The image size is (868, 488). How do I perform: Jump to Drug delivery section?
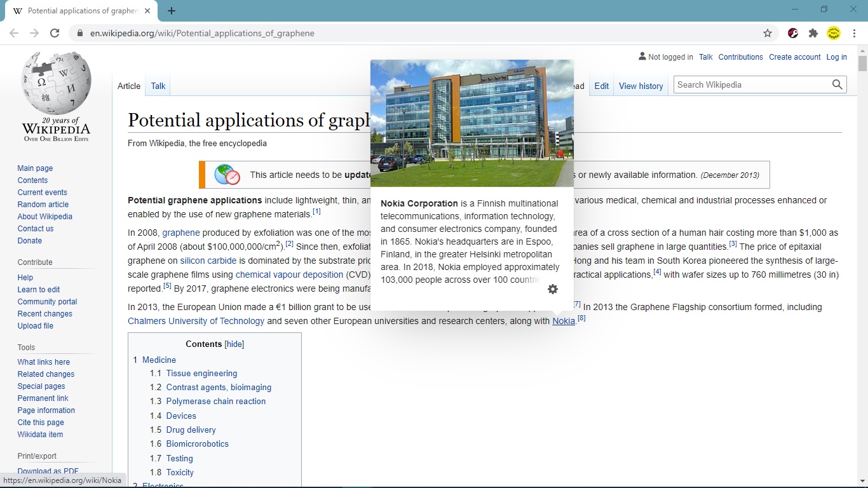191,430
